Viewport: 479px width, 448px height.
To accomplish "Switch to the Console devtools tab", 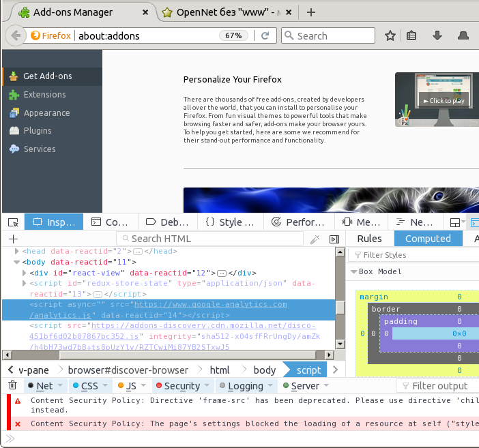I will 111,222.
